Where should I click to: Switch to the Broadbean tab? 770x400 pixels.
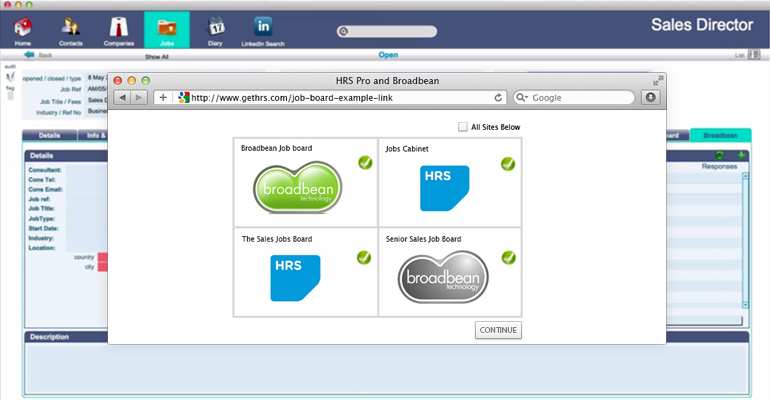point(720,135)
